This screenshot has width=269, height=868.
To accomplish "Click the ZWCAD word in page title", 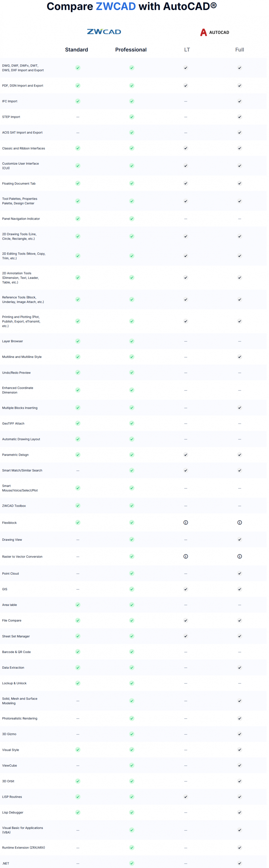I will click(x=116, y=6).
